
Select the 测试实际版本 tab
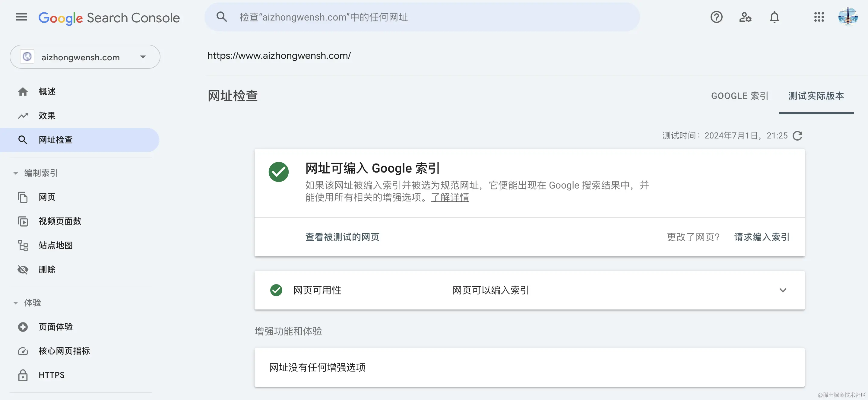coord(816,96)
